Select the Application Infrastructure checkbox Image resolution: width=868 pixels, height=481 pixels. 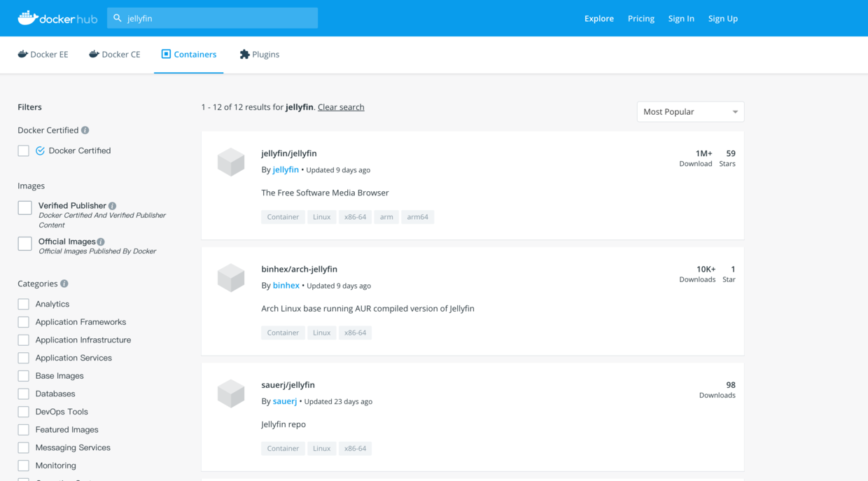click(24, 340)
